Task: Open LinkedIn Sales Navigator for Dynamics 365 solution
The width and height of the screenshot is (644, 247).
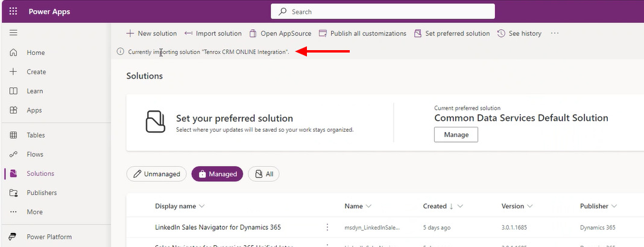Action: click(x=218, y=227)
